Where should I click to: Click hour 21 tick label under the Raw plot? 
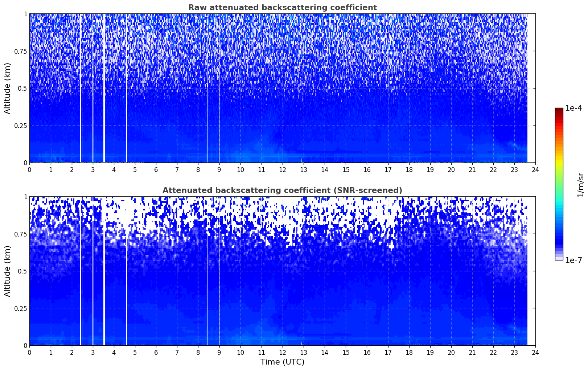(472, 169)
